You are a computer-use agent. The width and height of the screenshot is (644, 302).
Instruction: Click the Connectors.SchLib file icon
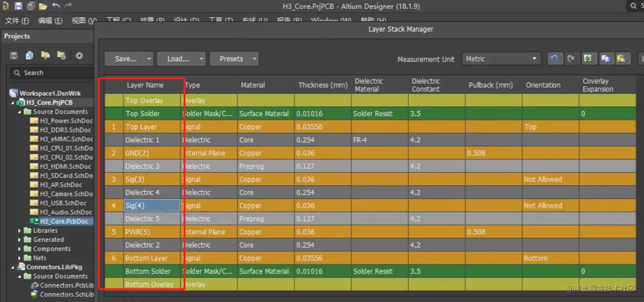(x=35, y=294)
